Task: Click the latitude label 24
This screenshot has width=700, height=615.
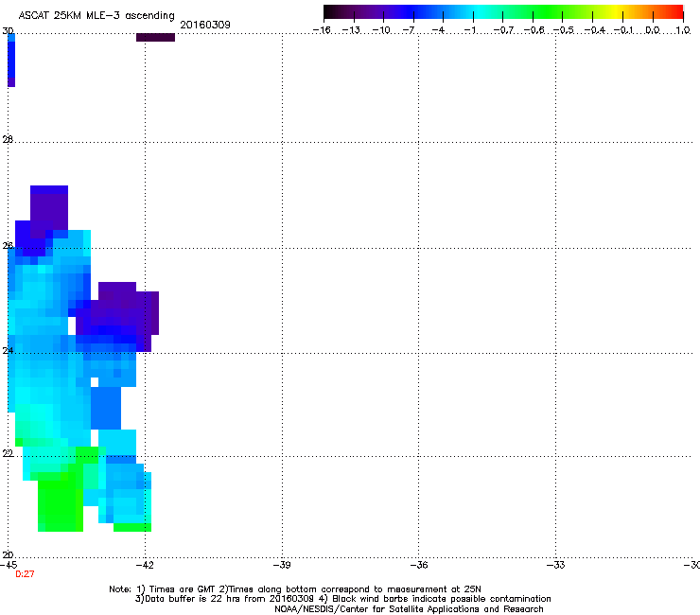Action: point(8,351)
